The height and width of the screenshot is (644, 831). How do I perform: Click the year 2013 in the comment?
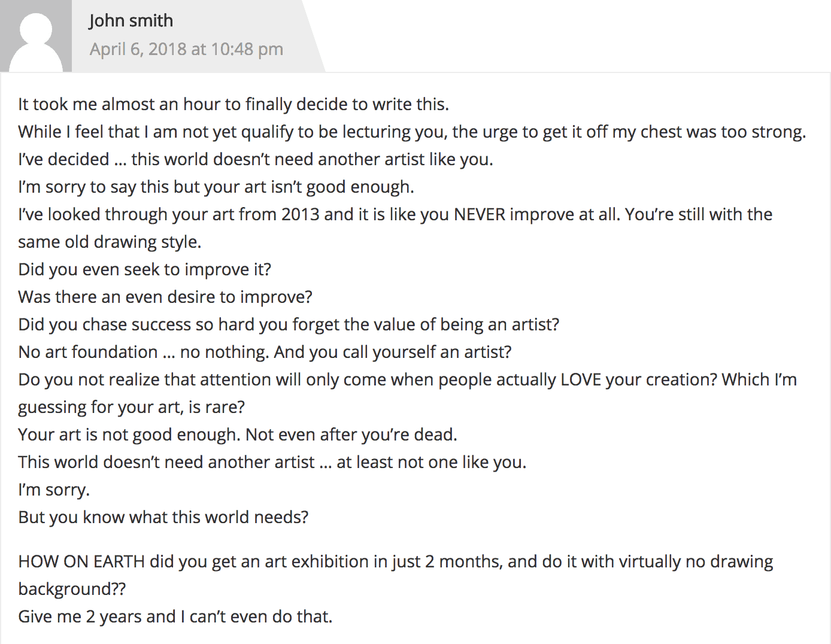pyautogui.click(x=300, y=214)
